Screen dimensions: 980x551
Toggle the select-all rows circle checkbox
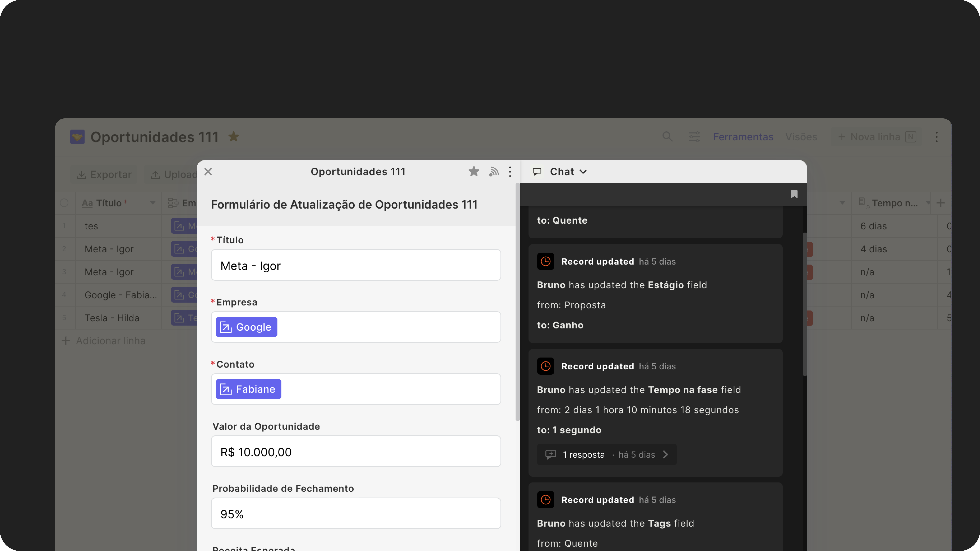(x=64, y=203)
